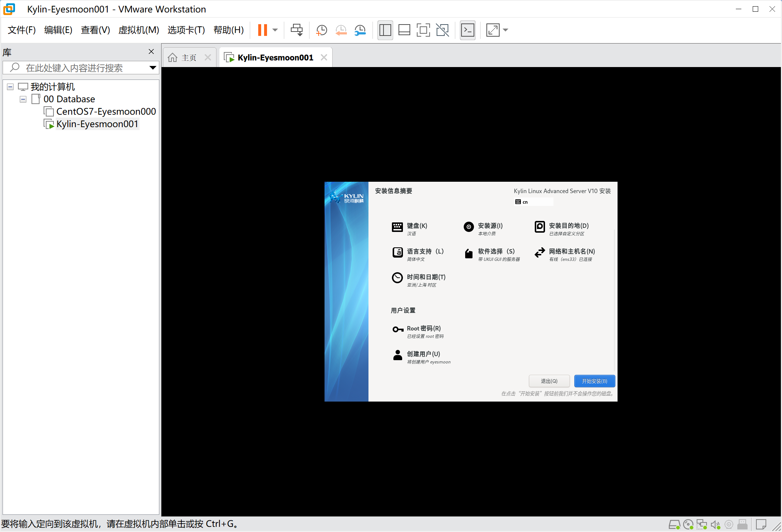Screen dimensions: 782x532
Task: Toggle the library sidebar view icon
Action: [385, 30]
